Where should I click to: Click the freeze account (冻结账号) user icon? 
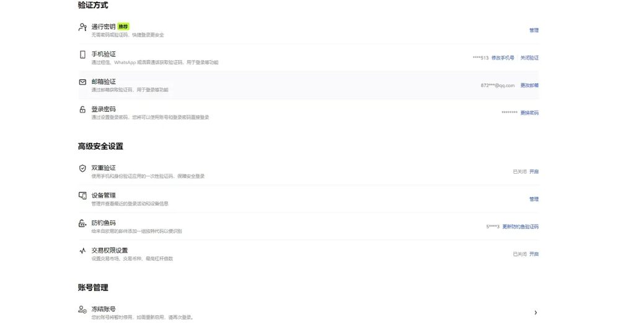(82, 309)
